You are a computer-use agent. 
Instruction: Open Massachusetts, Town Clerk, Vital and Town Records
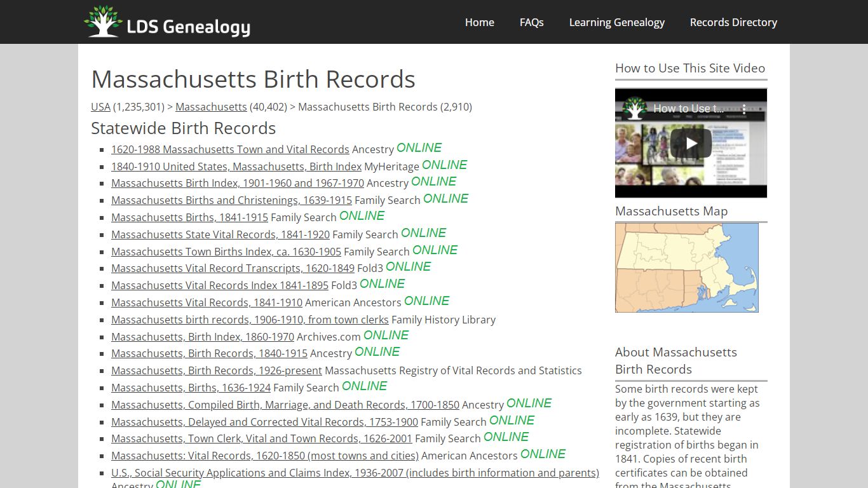(x=262, y=438)
